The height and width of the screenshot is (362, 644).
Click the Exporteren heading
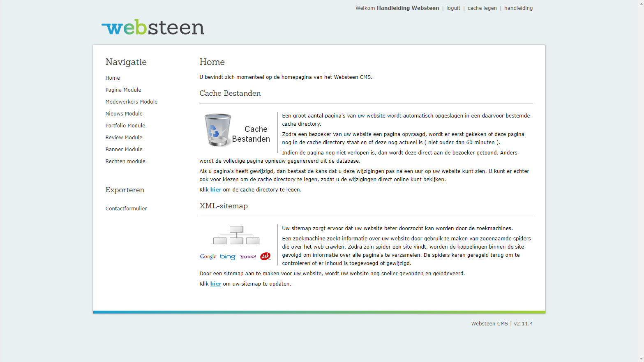(125, 190)
